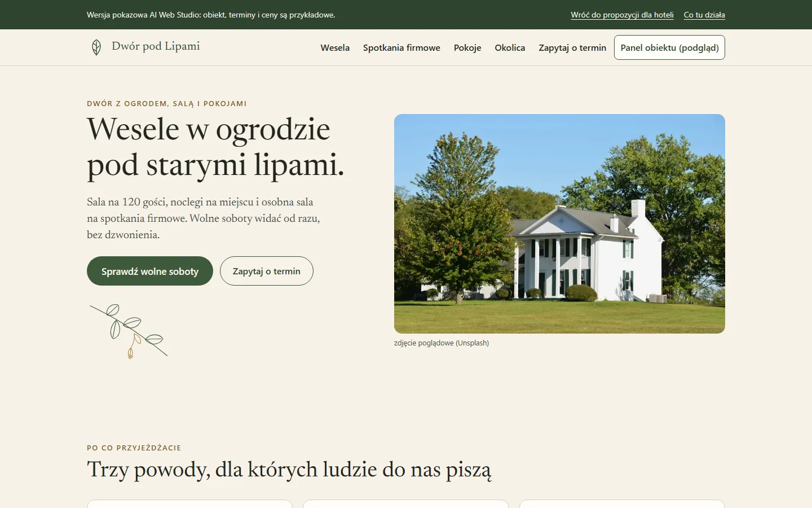Click the paragraph starting Sala na 120 gości
Image resolution: width=812 pixels, height=508 pixels.
(x=204, y=218)
